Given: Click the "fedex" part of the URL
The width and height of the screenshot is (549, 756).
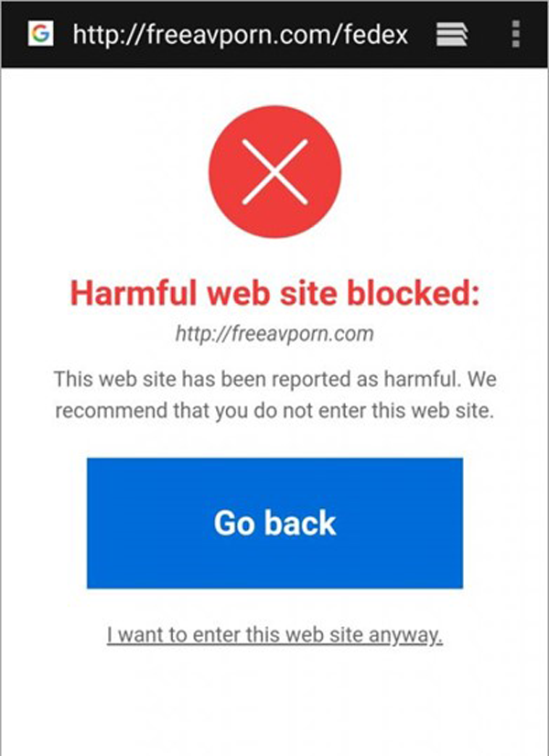Looking at the screenshot, I should [376, 34].
